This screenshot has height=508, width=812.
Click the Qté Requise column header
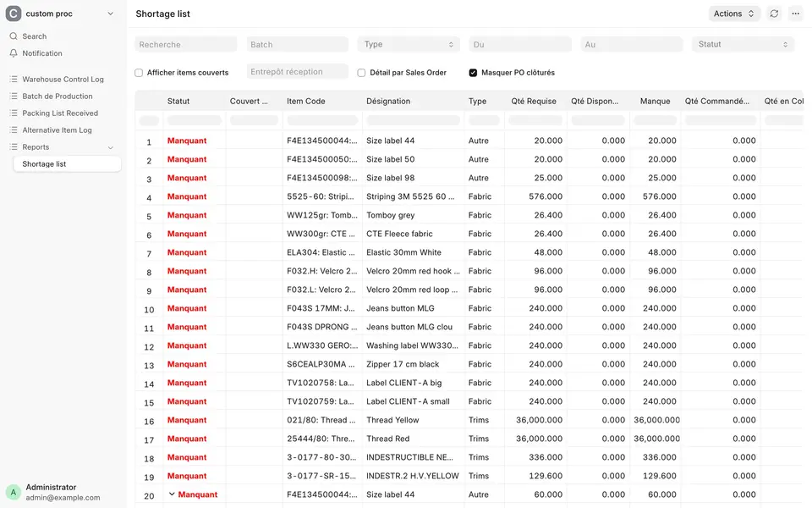point(534,101)
